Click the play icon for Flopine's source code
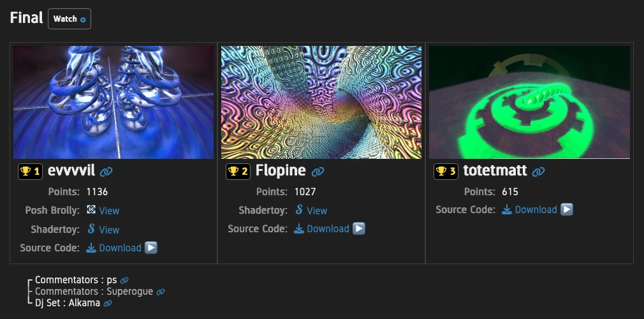The image size is (644, 319). (359, 228)
